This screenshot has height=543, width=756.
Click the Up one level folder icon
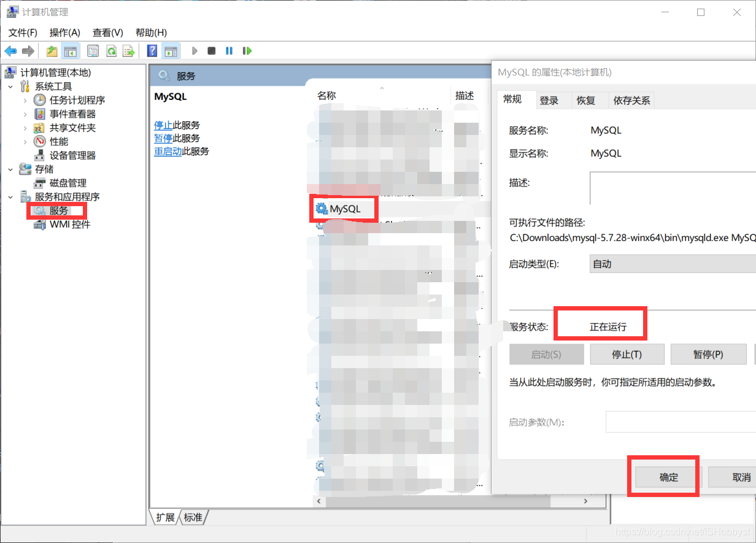pos(52,51)
